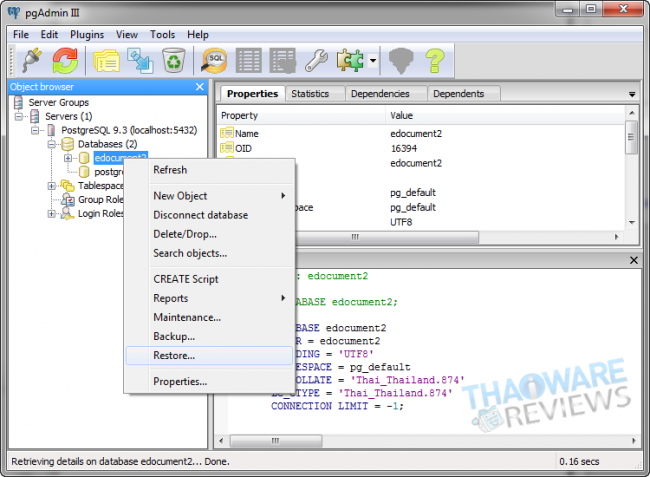This screenshot has width=650, height=477.
Task: Expand the edocument2 database node
Action: [67, 158]
